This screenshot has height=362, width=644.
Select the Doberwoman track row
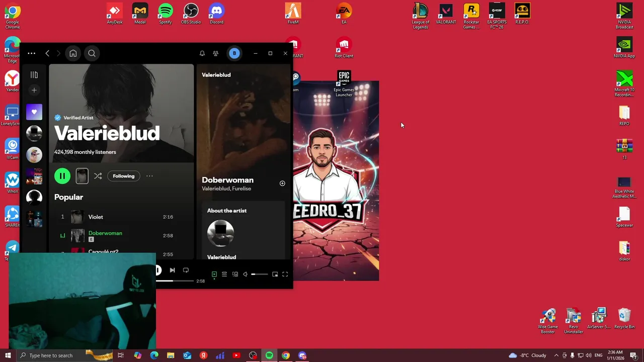tap(121, 235)
